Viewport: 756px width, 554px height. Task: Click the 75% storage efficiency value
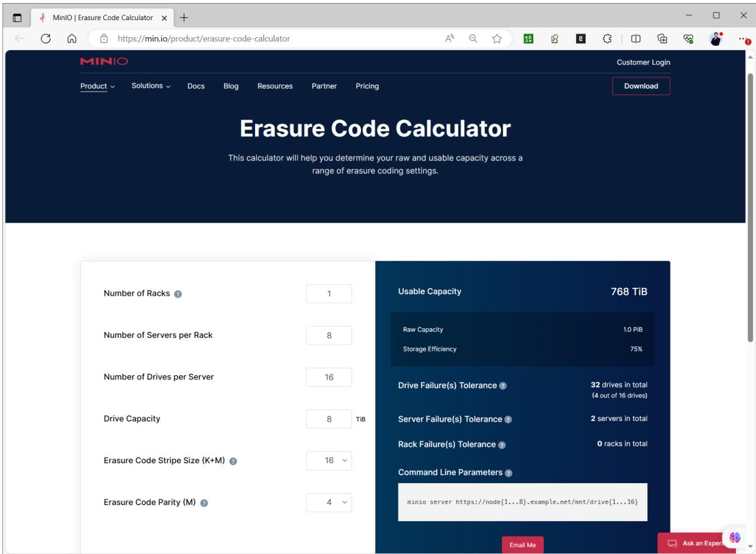(x=636, y=349)
